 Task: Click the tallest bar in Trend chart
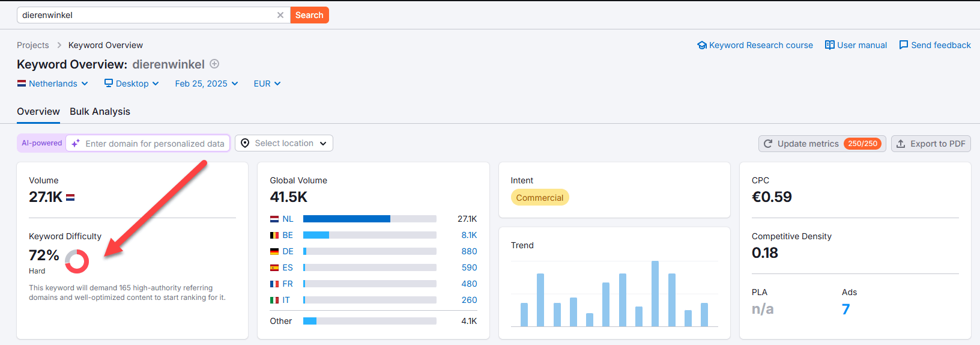point(655,293)
